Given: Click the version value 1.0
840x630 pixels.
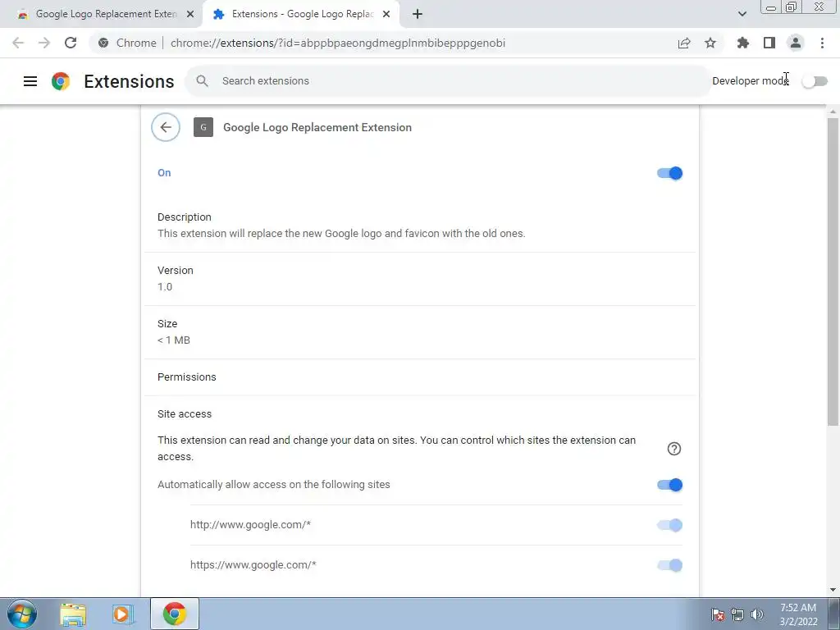Looking at the screenshot, I should [x=165, y=286].
